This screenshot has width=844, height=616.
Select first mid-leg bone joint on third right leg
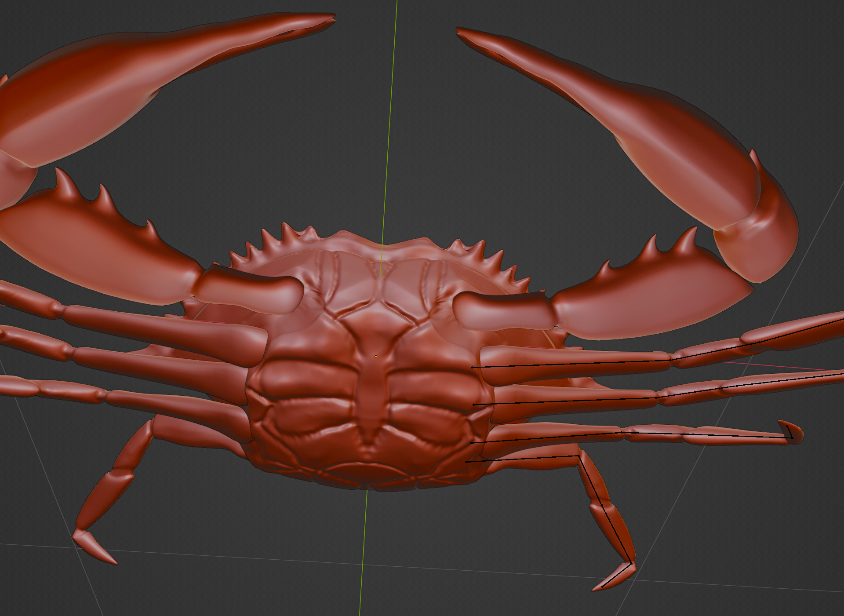622,433
